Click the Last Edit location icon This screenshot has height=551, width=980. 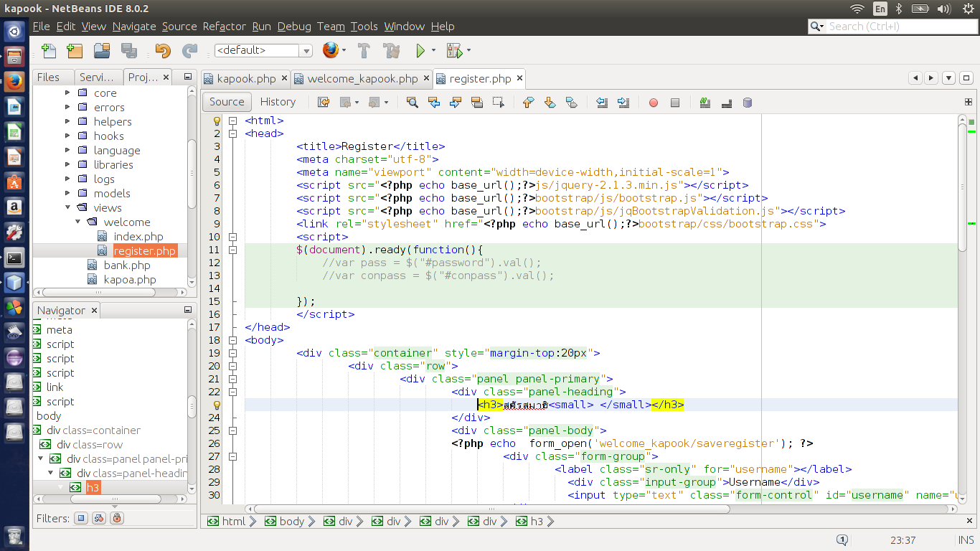coord(324,103)
